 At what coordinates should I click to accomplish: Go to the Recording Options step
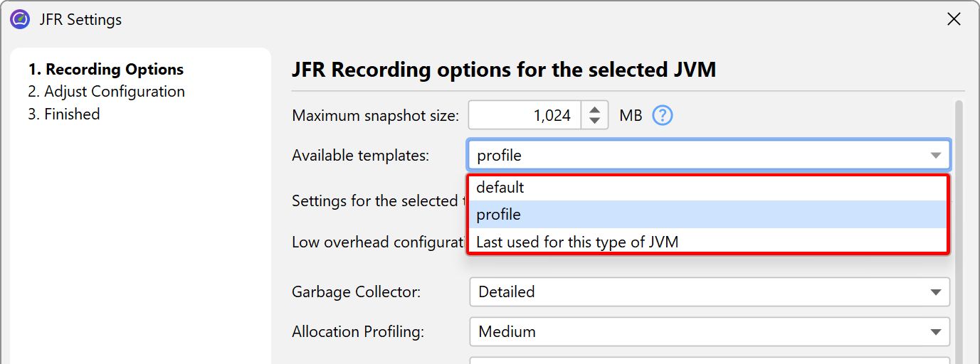pyautogui.click(x=106, y=70)
